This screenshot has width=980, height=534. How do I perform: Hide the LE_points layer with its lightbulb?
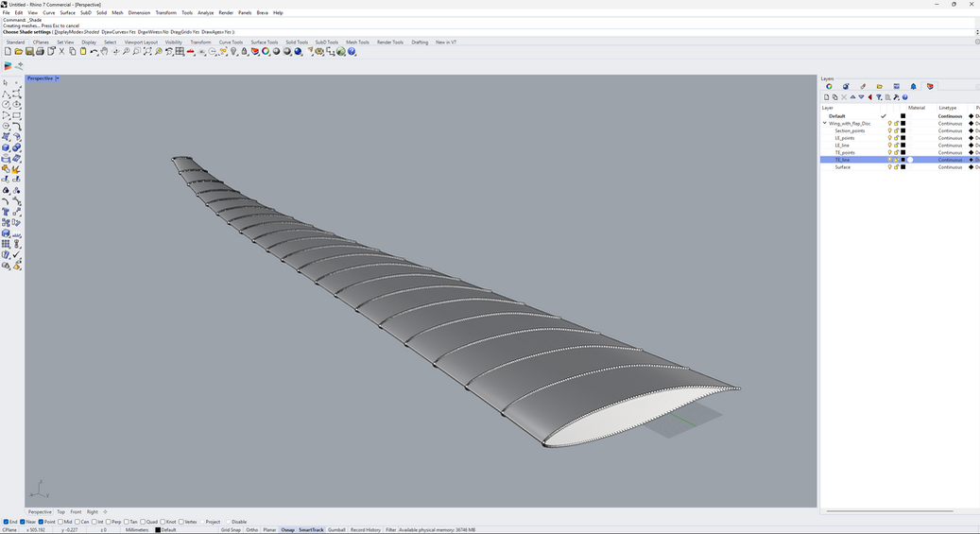[x=889, y=138]
